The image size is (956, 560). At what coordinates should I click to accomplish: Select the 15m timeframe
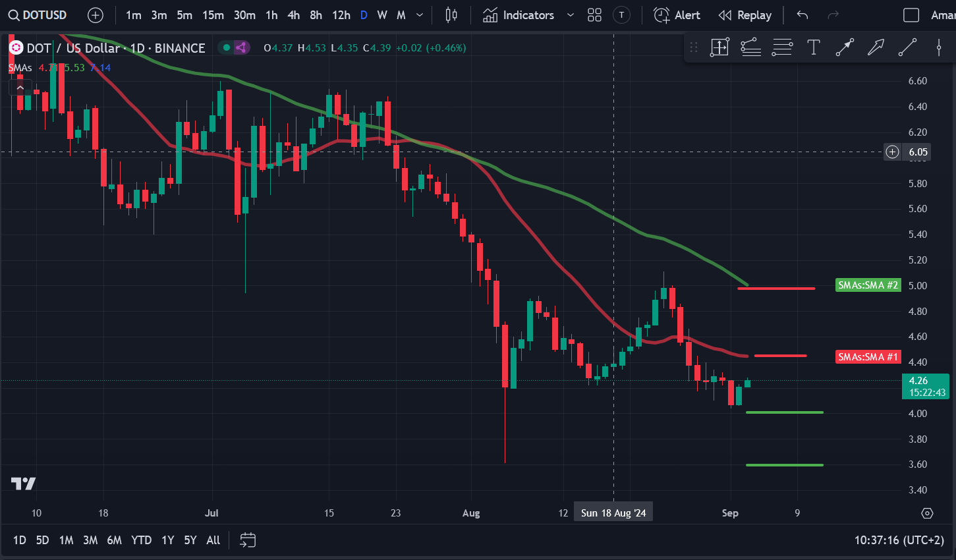pos(213,15)
